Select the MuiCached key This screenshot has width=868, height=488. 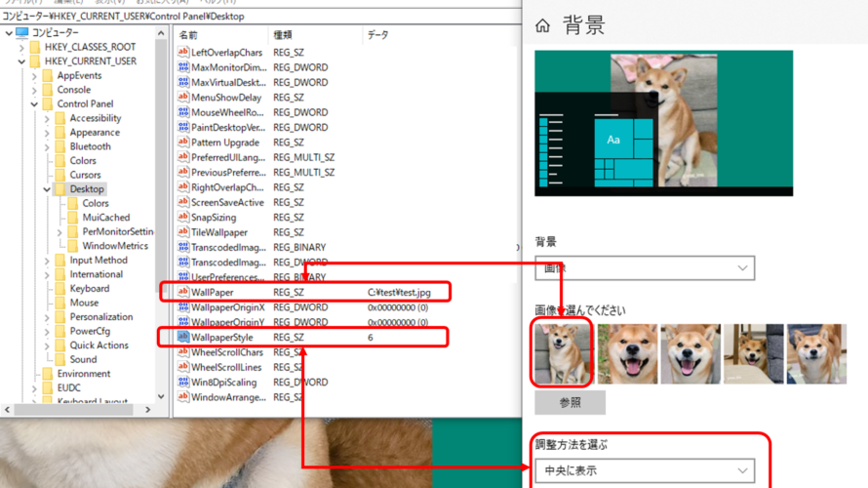(x=105, y=218)
